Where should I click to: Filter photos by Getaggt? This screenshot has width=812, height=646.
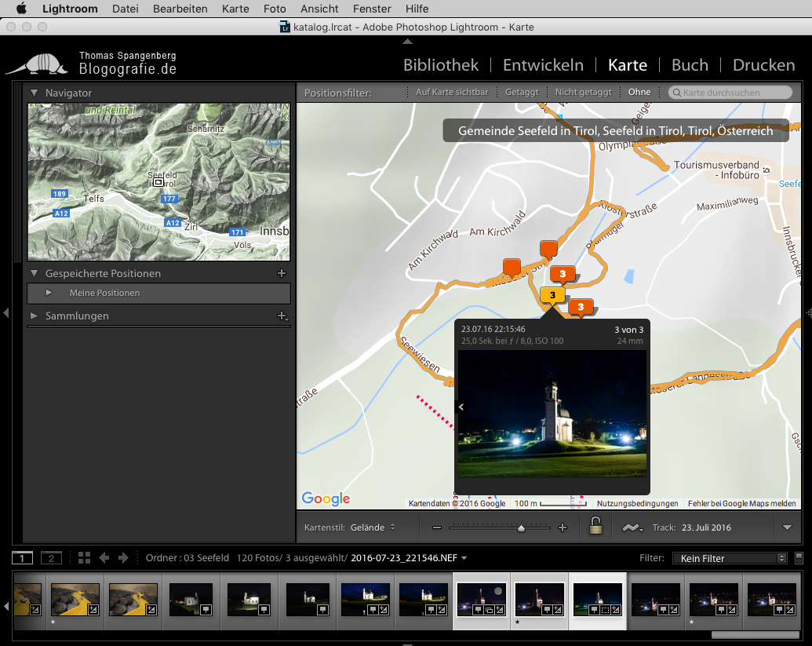click(x=522, y=92)
